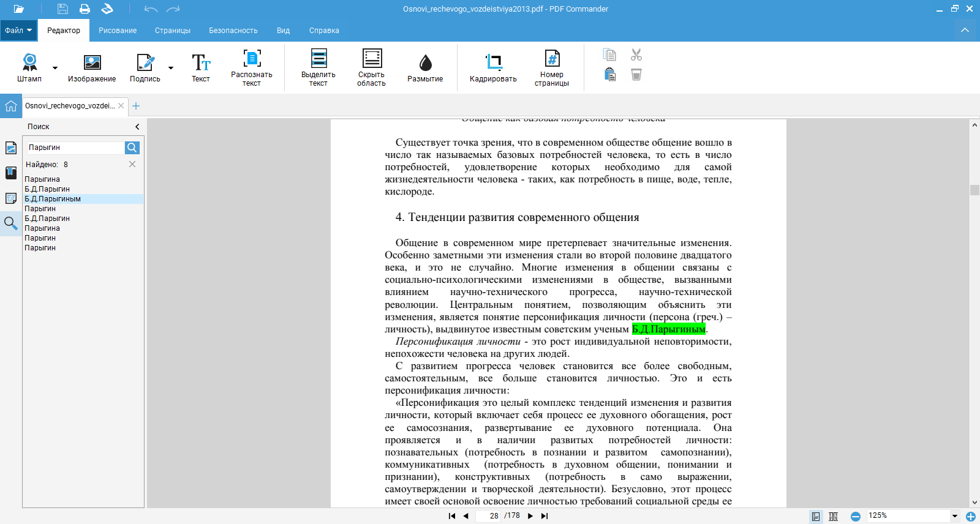
Task: Run Распознать текст OCR tool
Action: (252, 67)
